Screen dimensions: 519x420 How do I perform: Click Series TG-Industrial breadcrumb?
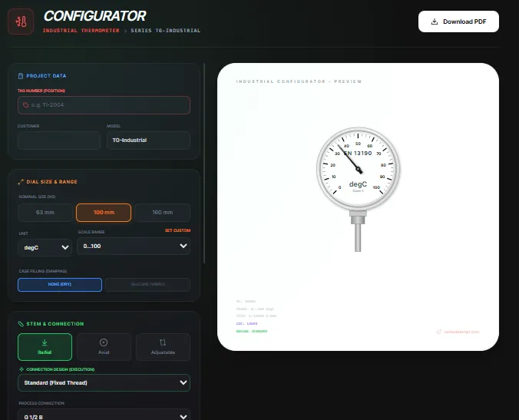coord(166,31)
